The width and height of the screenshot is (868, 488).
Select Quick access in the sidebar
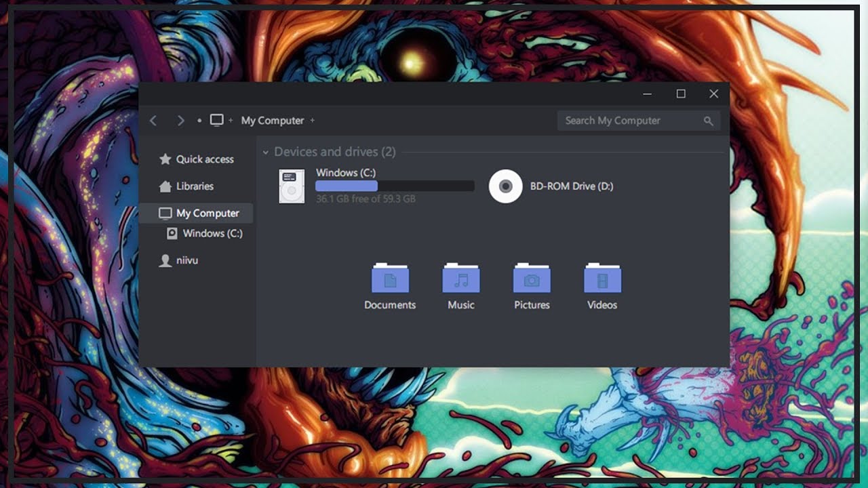[205, 159]
